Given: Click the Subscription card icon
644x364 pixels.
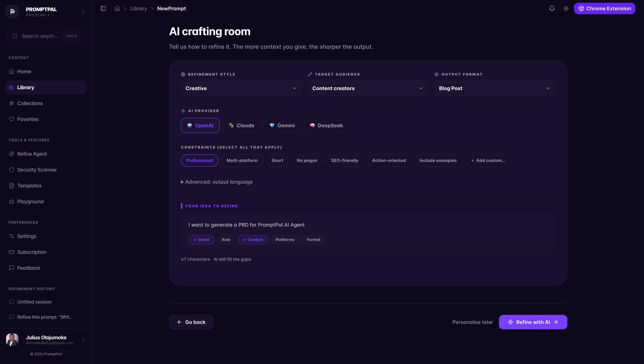Looking at the screenshot, I should [12, 252].
